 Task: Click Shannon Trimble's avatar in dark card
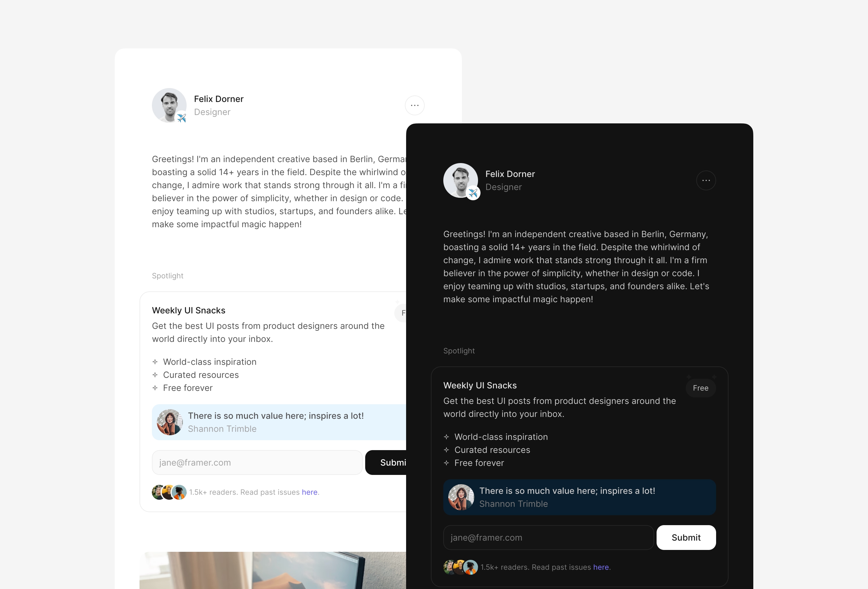pos(461,497)
